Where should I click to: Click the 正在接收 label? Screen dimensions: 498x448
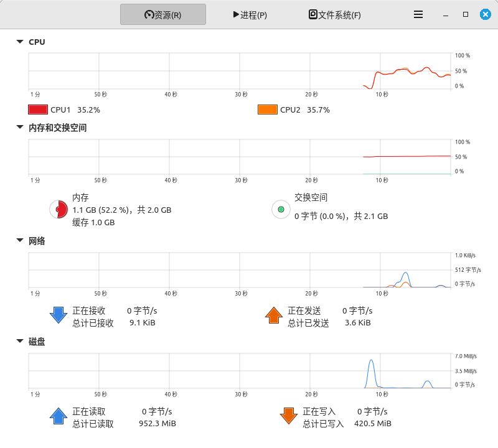[89, 310]
